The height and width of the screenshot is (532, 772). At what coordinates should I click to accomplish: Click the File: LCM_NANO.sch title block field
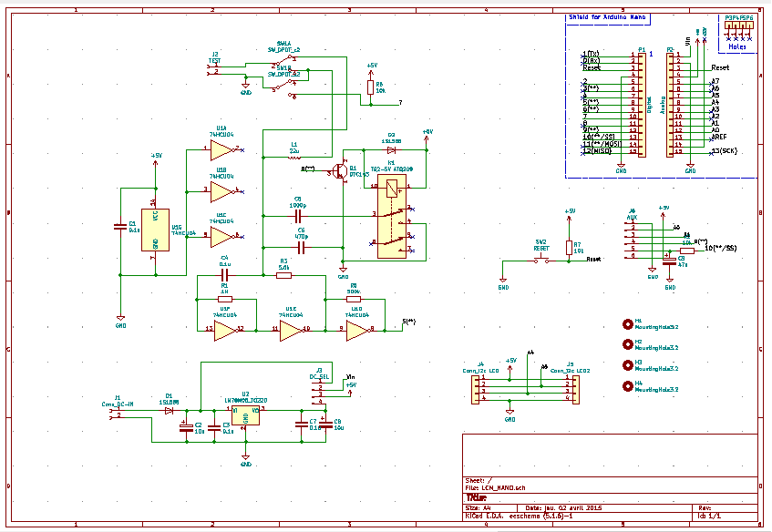[x=497, y=487]
